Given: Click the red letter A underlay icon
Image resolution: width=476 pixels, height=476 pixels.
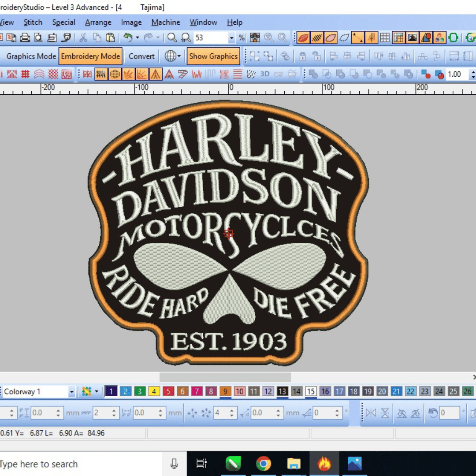Looking at the screenshot, I should tap(169, 74).
